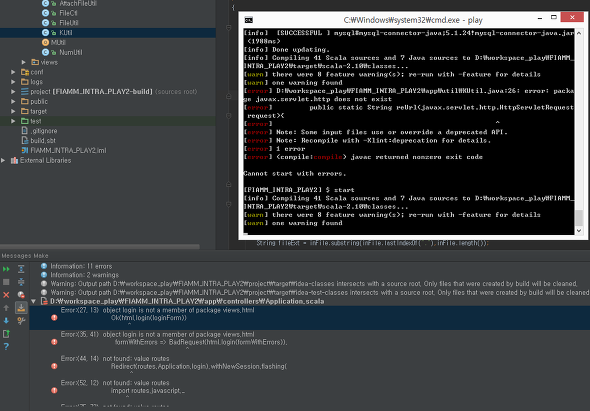Click class icon beside KUtil
The height and width of the screenshot is (411, 590).
(x=46, y=33)
